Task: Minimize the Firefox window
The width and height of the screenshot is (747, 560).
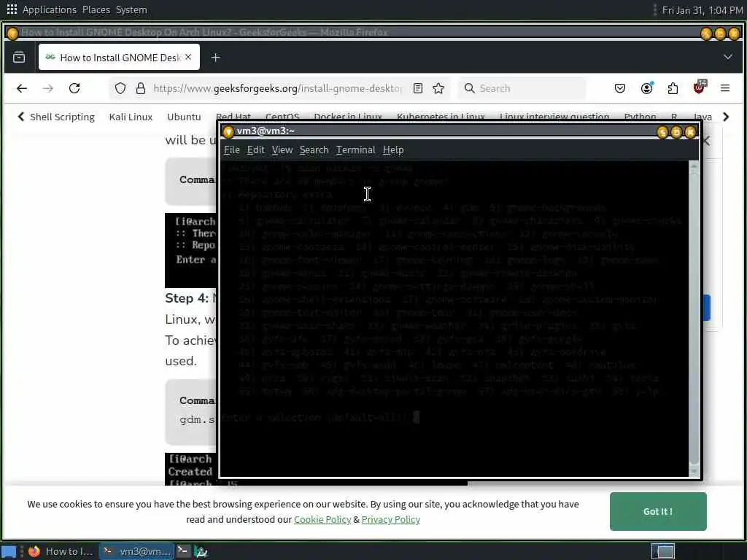Action: pos(706,34)
